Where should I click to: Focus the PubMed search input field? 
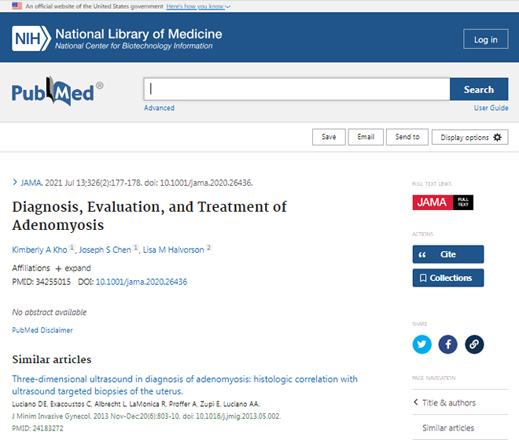pos(297,89)
